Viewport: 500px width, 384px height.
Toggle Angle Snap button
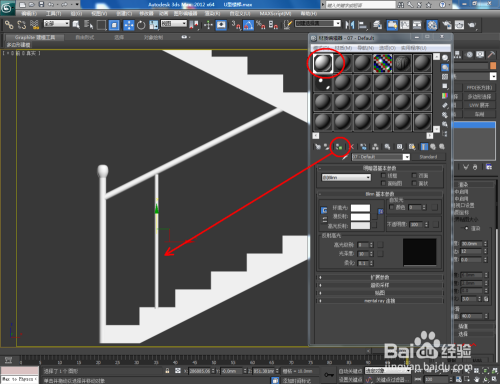click(x=248, y=25)
